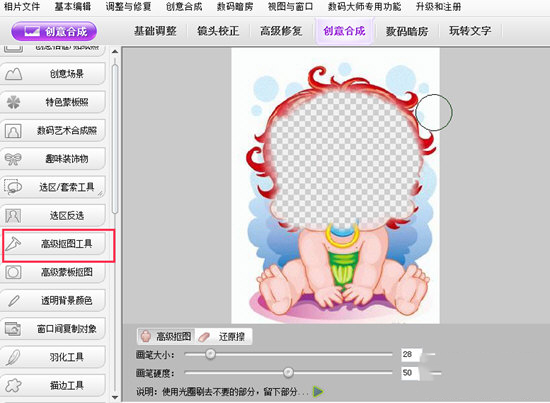Click the green play arrow after 说明
The height and width of the screenshot is (403, 550).
click(318, 391)
